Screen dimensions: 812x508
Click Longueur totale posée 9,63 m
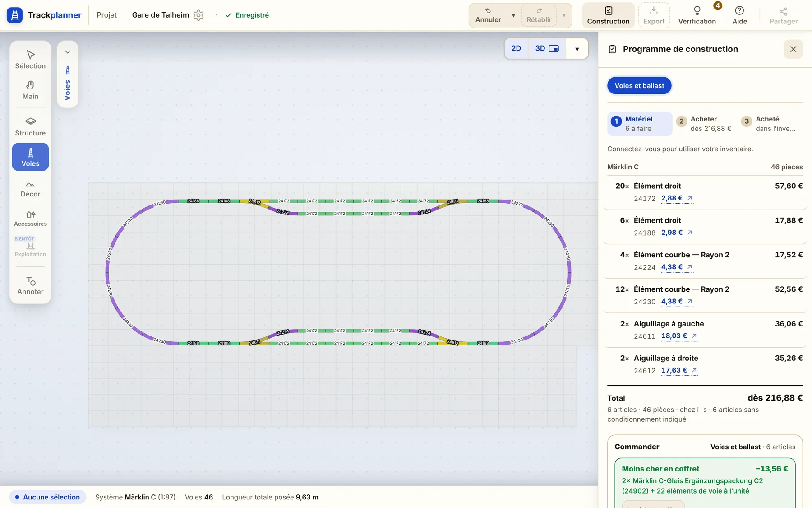(x=270, y=497)
